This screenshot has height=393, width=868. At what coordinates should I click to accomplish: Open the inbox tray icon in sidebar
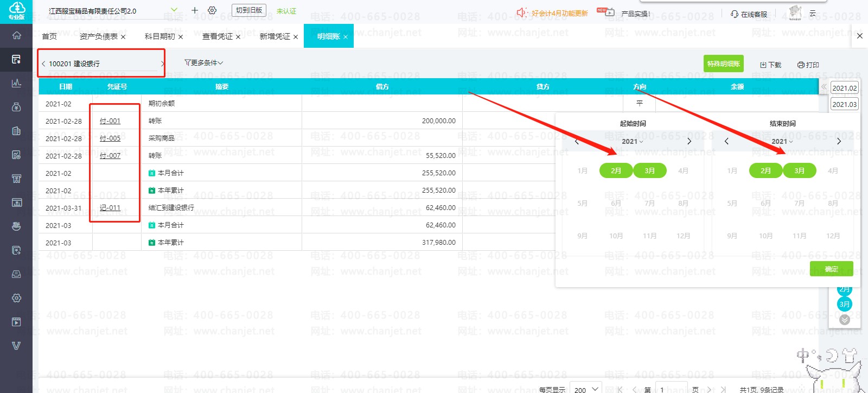[16, 274]
